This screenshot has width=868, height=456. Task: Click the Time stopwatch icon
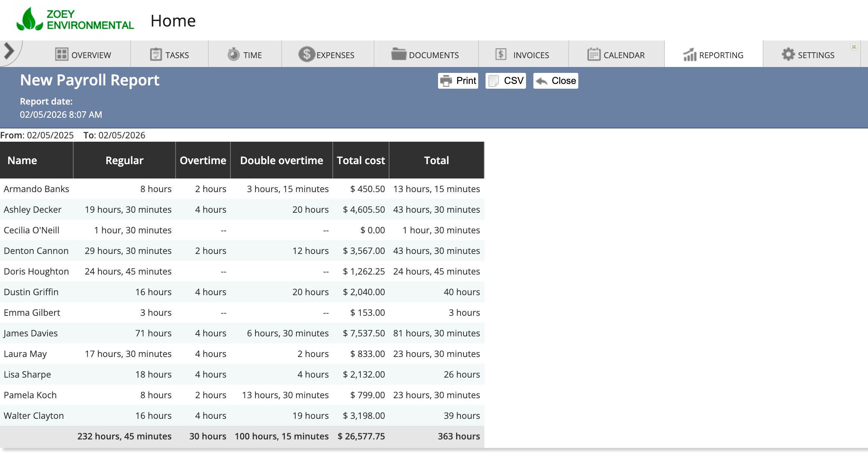point(233,54)
